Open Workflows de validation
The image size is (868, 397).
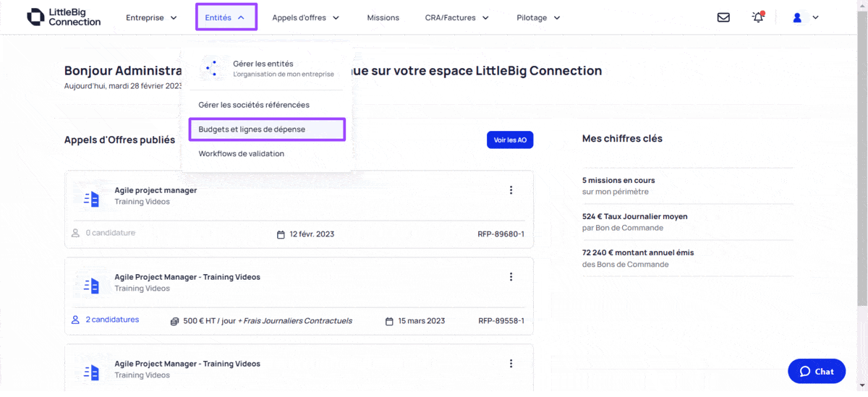pyautogui.click(x=242, y=153)
